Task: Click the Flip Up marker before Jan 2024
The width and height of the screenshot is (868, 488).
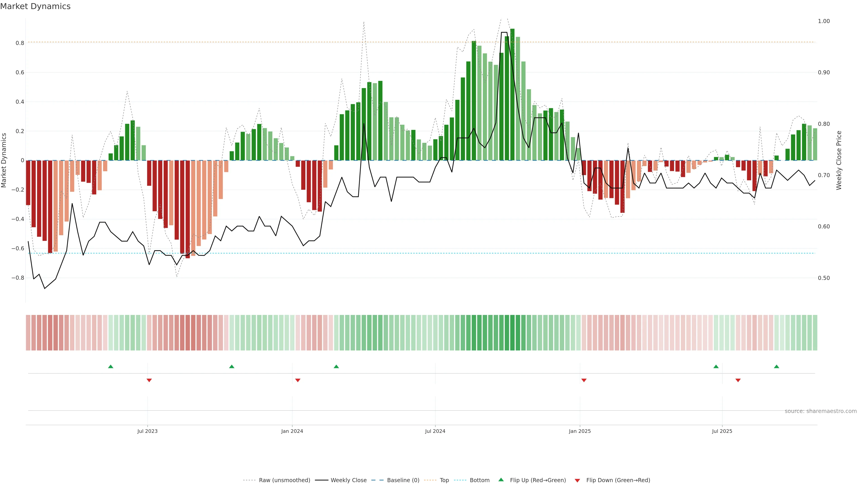Action: pos(231,366)
